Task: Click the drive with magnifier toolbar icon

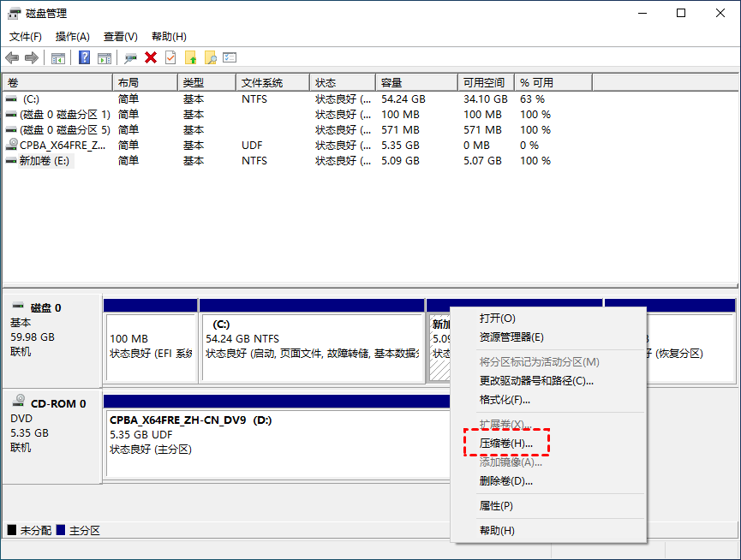Action: [x=130, y=58]
